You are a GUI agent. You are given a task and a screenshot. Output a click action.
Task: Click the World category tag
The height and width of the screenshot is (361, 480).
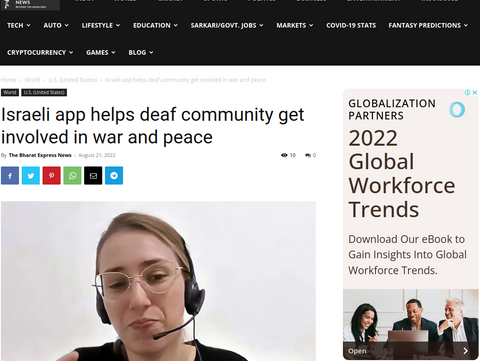pyautogui.click(x=10, y=92)
